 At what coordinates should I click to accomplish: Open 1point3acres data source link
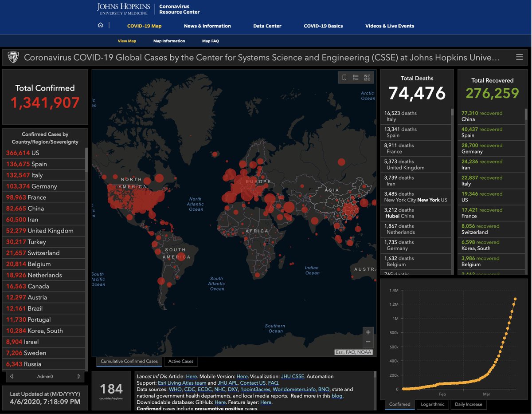(255, 389)
